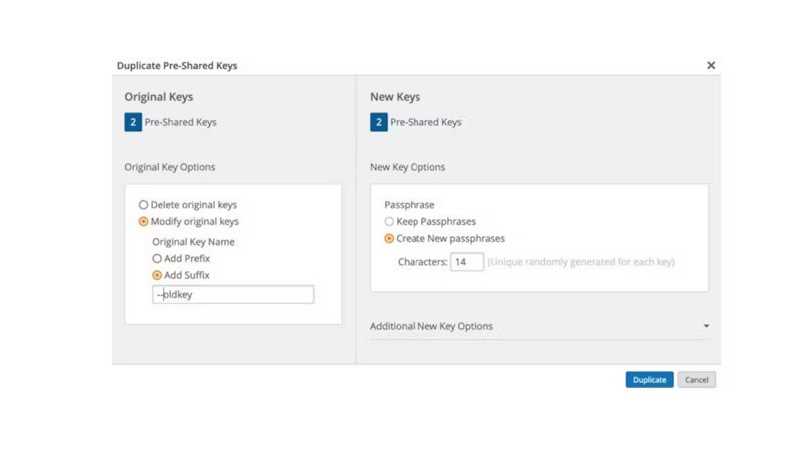This screenshot has height=459, width=805.
Task: Click the New Keys count badge
Action: pyautogui.click(x=379, y=123)
